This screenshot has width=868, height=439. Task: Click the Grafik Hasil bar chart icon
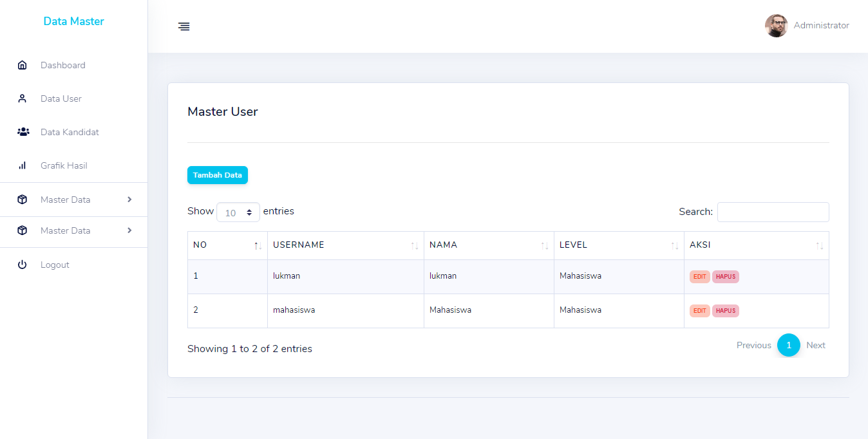click(23, 165)
